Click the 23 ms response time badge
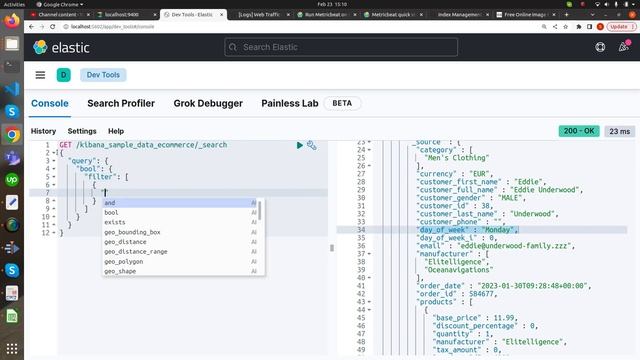The width and height of the screenshot is (640, 360). (619, 131)
